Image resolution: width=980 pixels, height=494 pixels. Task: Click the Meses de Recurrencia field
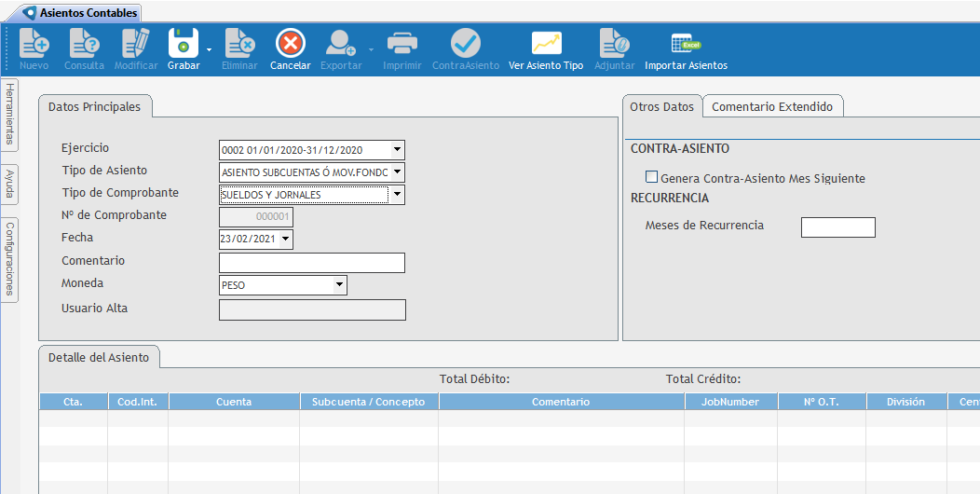click(x=837, y=227)
